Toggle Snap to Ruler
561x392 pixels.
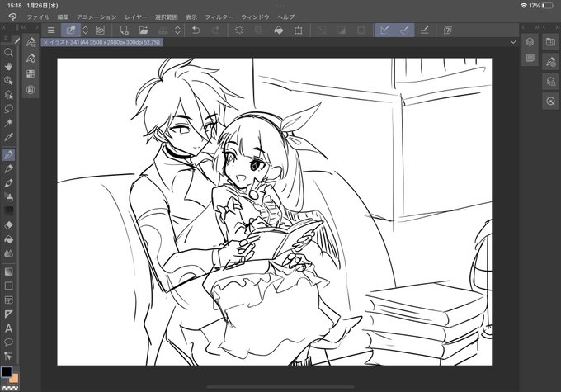pos(385,31)
